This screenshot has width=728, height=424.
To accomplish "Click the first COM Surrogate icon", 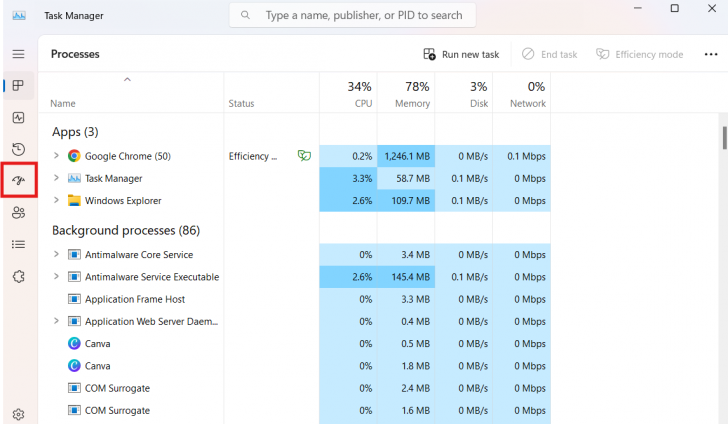I will coord(74,388).
